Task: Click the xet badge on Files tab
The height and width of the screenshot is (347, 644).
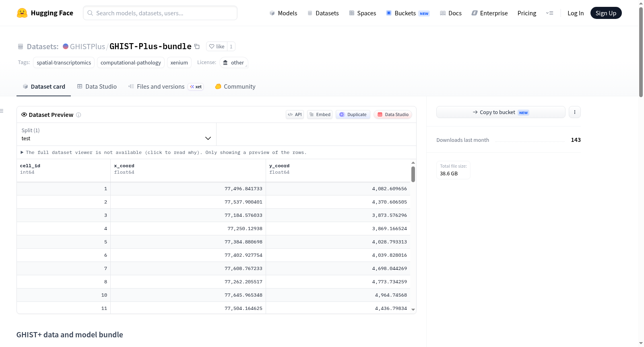Action: [x=196, y=87]
